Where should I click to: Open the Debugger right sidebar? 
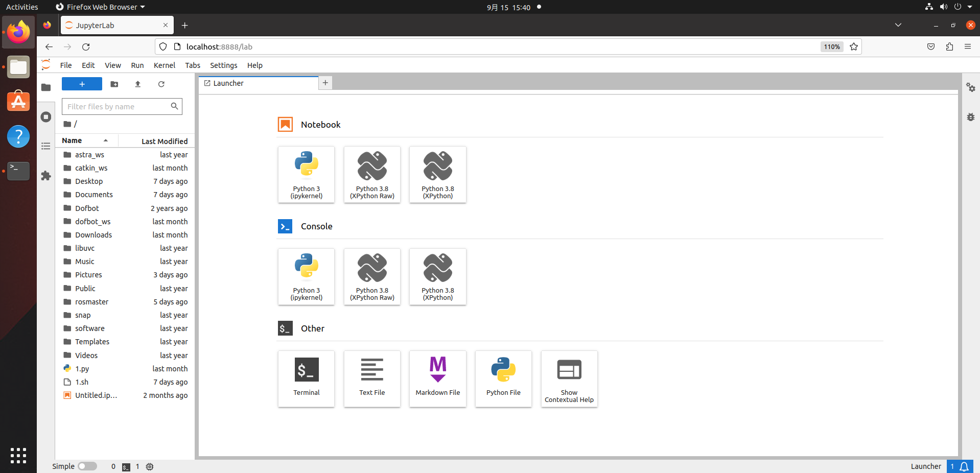[971, 117]
